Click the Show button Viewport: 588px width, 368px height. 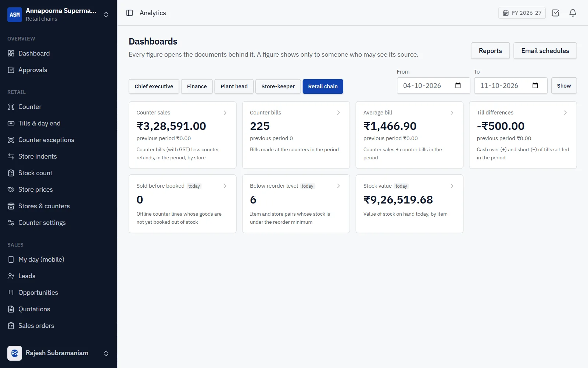[x=564, y=86]
